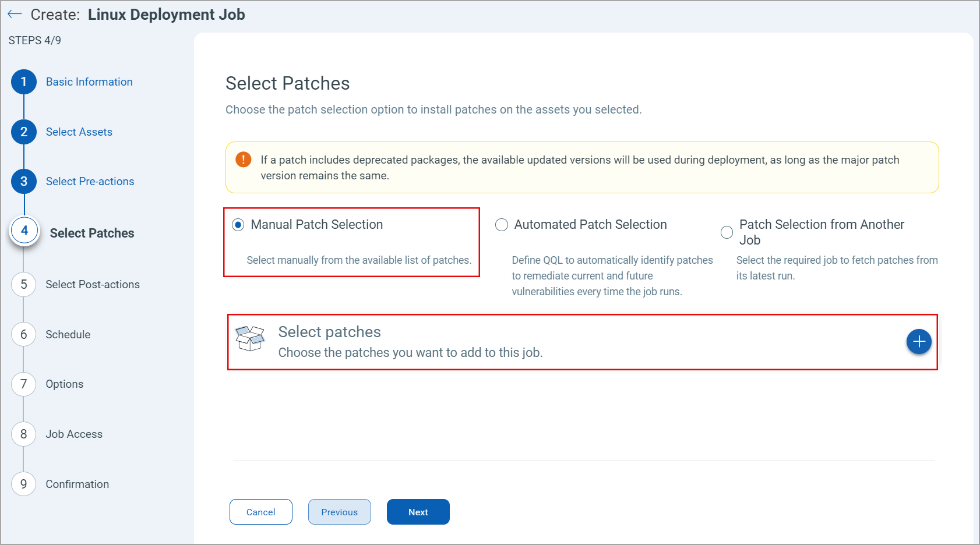The height and width of the screenshot is (545, 980).
Task: Go to Select Assets step
Action: click(79, 132)
